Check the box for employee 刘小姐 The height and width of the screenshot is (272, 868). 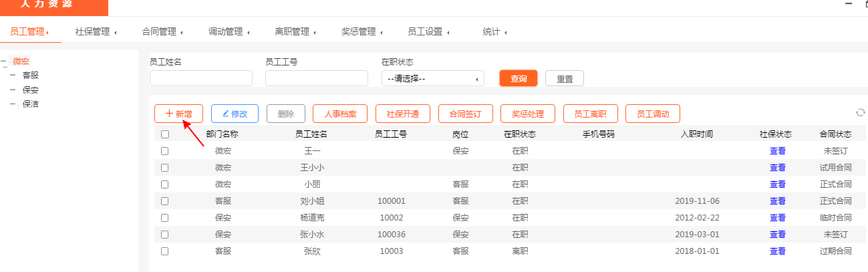point(165,201)
